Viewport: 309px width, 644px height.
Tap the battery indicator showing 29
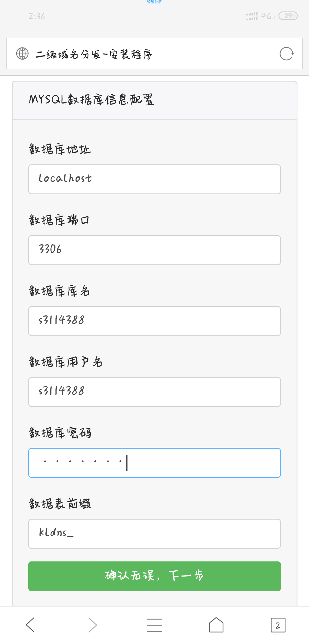point(288,16)
